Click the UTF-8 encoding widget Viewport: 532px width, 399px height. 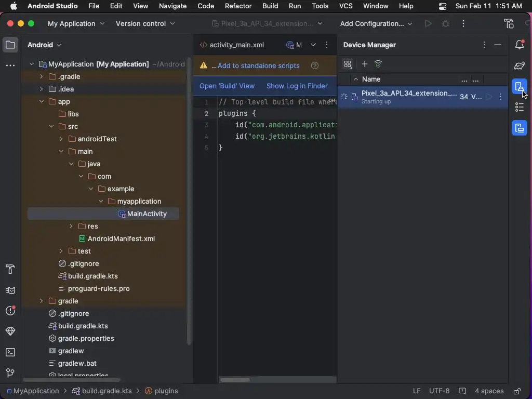click(x=439, y=391)
